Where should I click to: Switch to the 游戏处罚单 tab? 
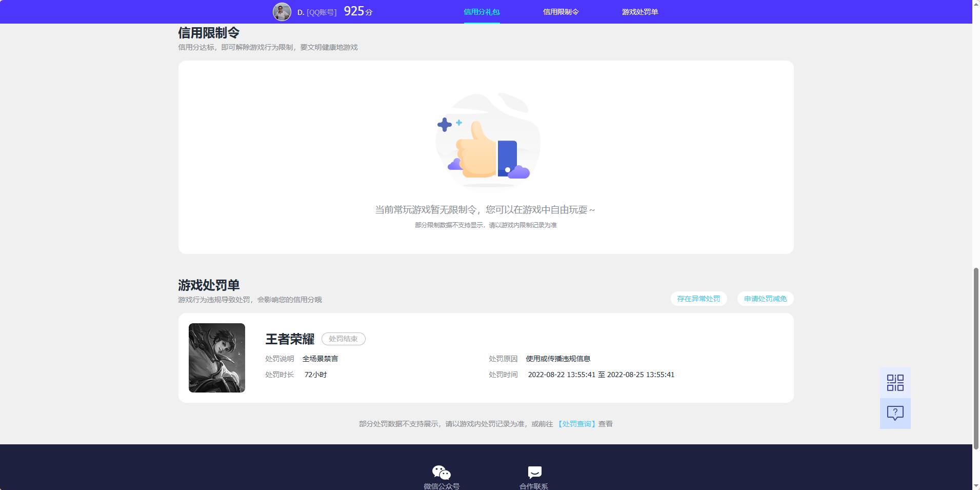(x=639, y=12)
